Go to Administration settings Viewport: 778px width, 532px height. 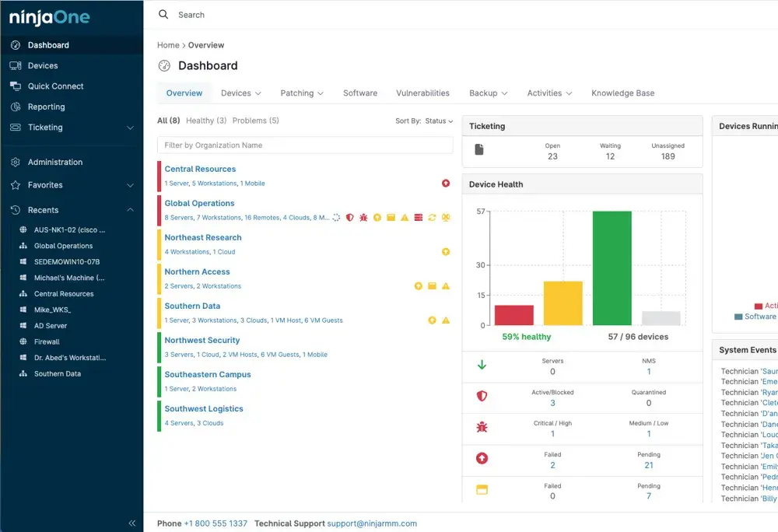[x=55, y=162]
